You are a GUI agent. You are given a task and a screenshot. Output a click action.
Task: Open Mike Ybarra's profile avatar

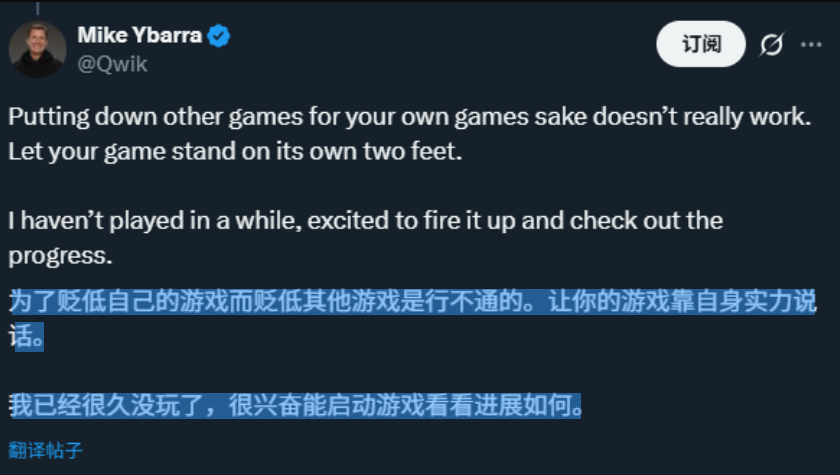point(37,50)
